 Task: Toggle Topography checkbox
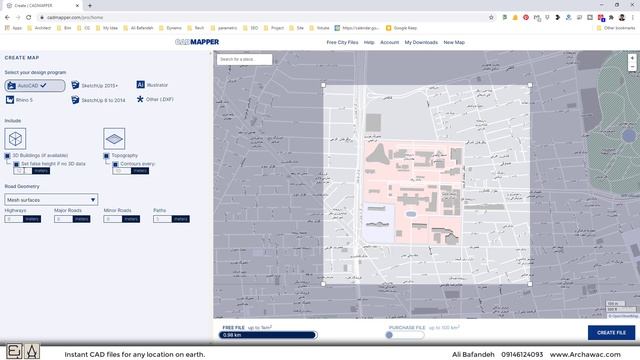click(x=106, y=156)
